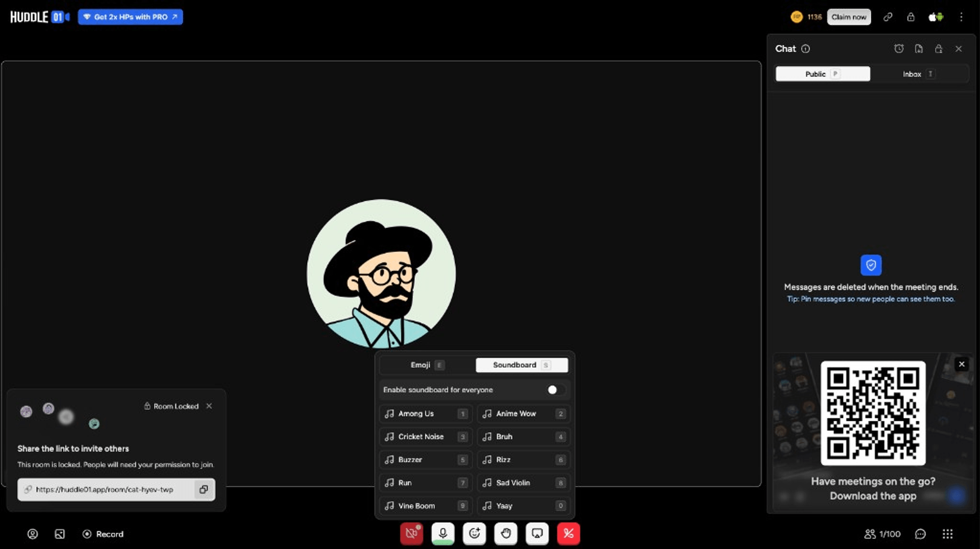The width and height of the screenshot is (980, 549).
Task: Mute the microphone button
Action: point(443,533)
